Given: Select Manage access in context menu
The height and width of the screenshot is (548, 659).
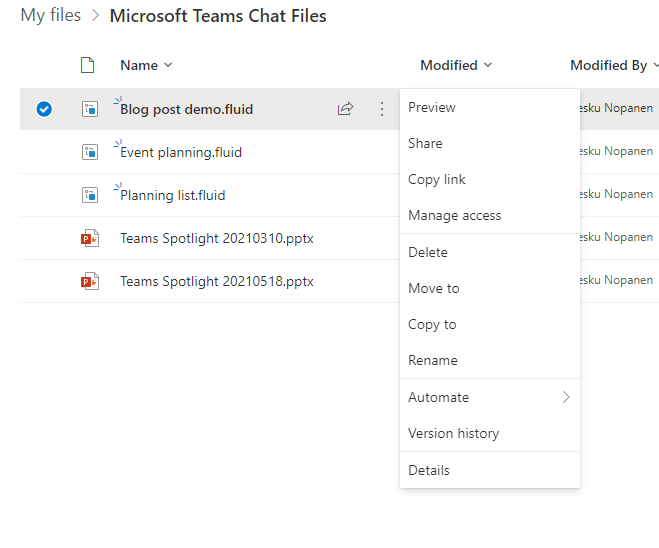Looking at the screenshot, I should (x=454, y=215).
